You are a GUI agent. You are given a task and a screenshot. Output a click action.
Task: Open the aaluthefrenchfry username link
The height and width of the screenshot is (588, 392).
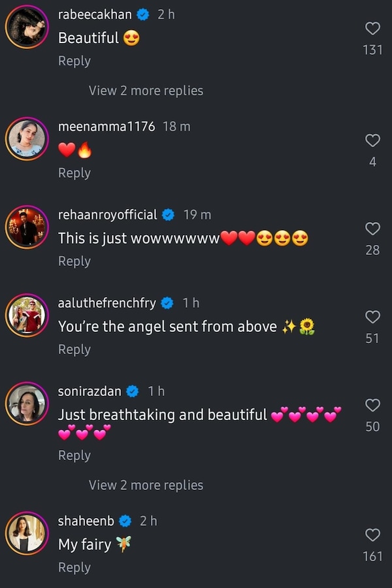[107, 302]
